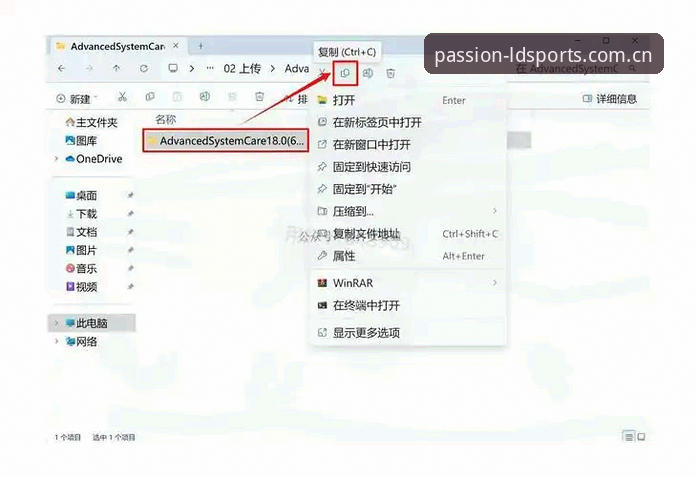Viewport: 696px width, 477px height.
Task: Expand the 网络 tree node
Action: pyautogui.click(x=56, y=341)
